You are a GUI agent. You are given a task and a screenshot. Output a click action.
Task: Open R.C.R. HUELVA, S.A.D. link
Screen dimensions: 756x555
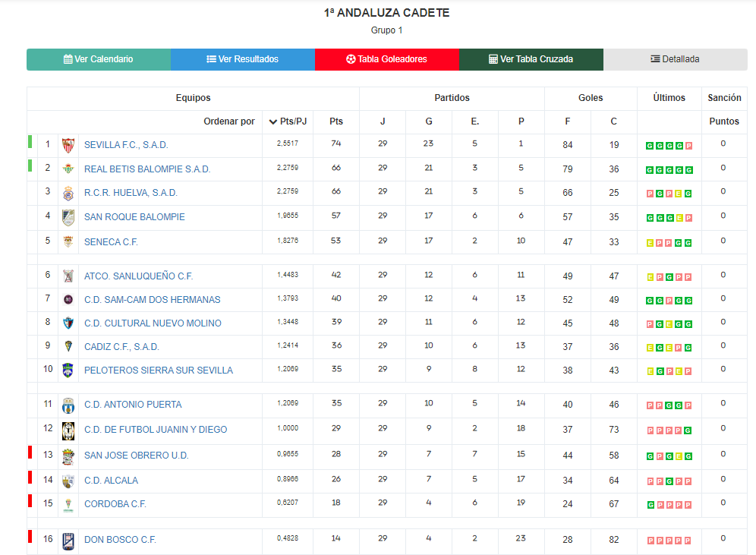pyautogui.click(x=131, y=193)
